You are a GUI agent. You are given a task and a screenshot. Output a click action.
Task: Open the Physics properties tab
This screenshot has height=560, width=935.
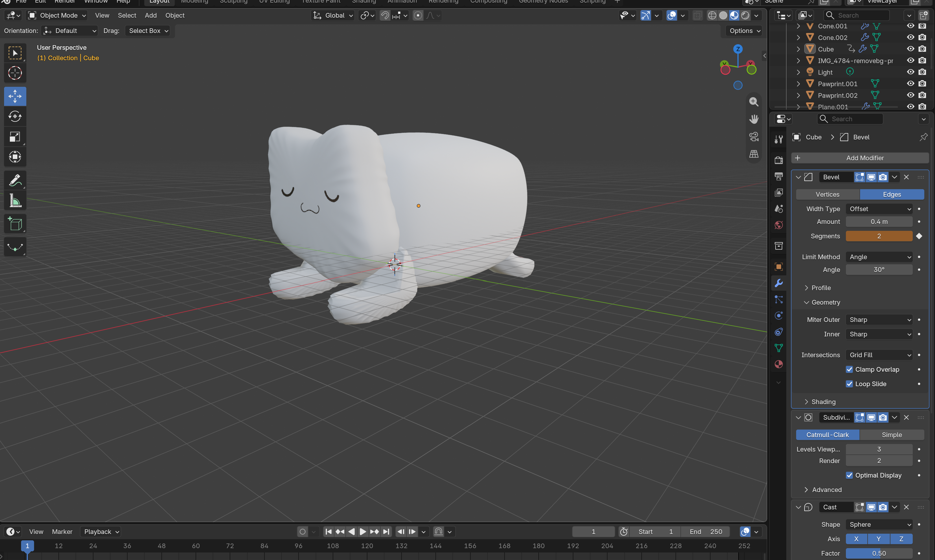tap(778, 316)
